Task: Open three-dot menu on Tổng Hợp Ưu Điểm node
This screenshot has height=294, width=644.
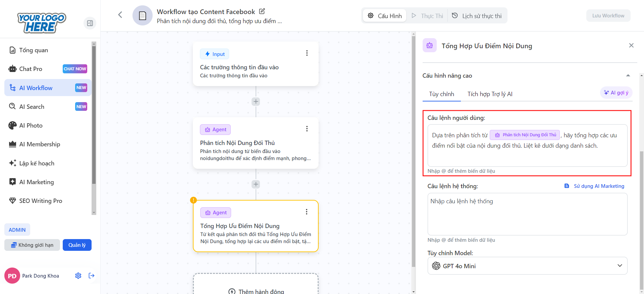Action: 306,212
